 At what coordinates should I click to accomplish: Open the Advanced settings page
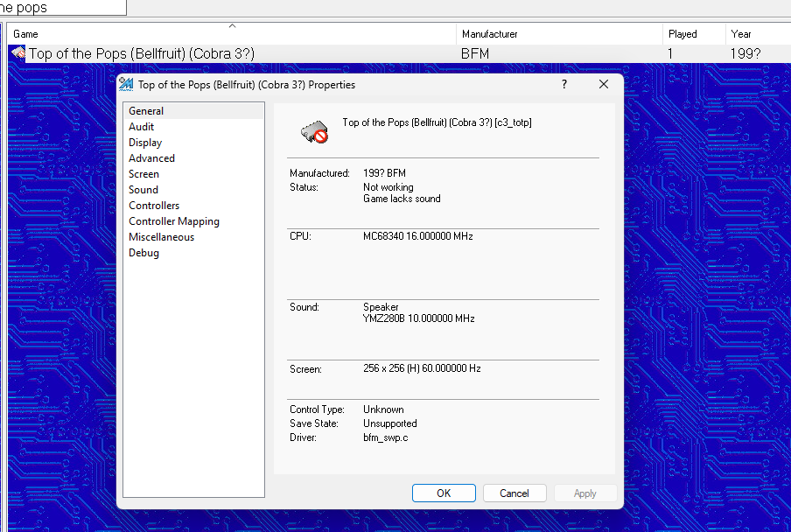151,158
